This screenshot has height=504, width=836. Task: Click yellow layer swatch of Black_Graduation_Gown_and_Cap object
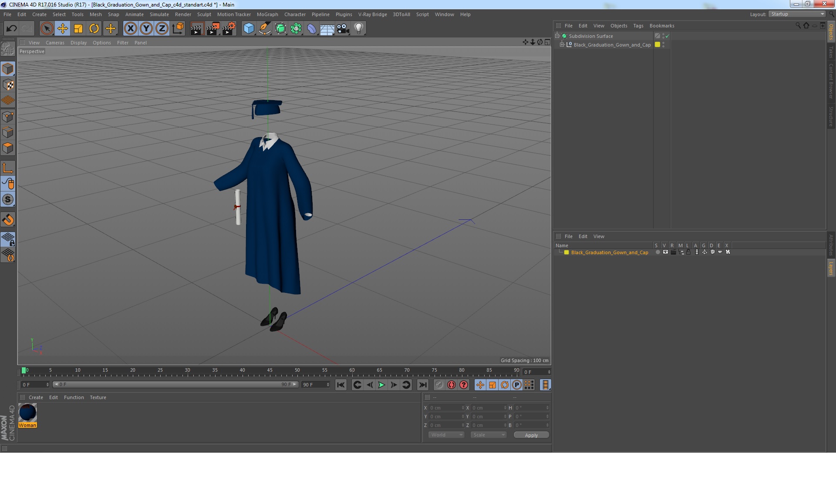[657, 44]
